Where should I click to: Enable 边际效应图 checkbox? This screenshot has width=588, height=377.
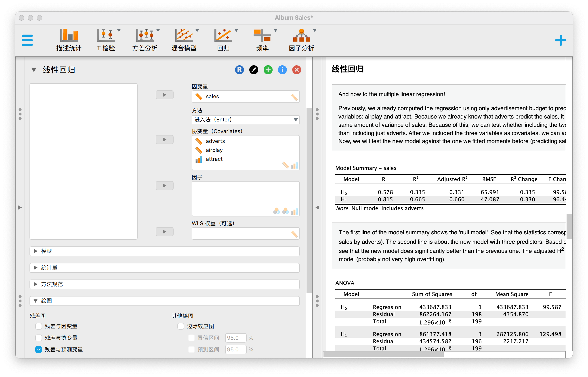(181, 326)
